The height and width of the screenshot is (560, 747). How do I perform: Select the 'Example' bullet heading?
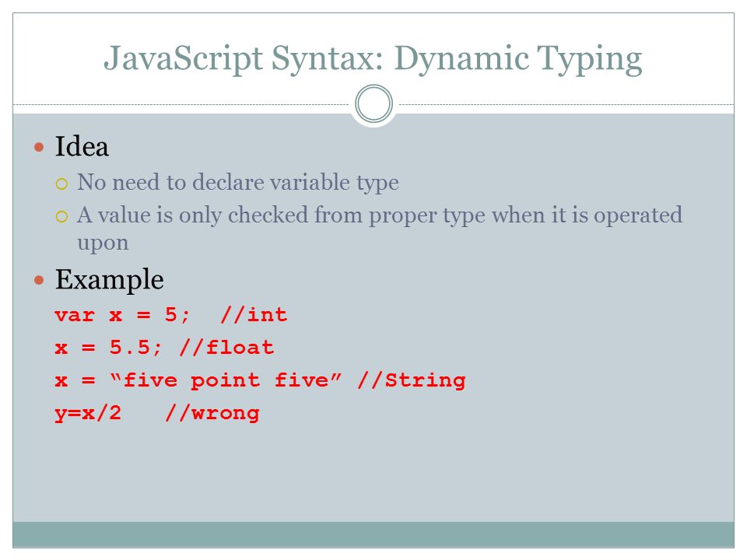point(109,279)
